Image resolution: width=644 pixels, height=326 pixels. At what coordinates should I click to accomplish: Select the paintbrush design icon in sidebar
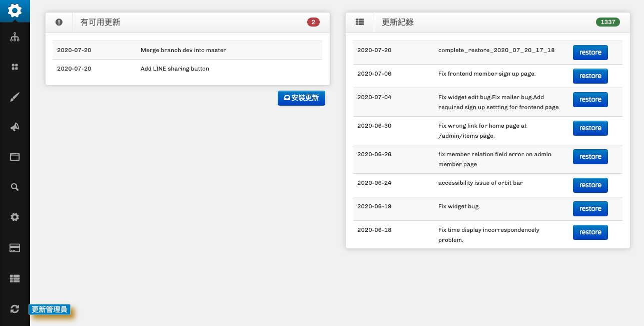click(x=15, y=97)
